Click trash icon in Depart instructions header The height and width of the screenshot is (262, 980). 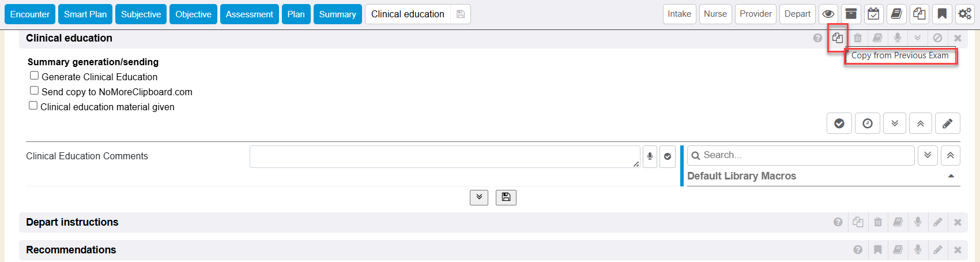pyautogui.click(x=878, y=222)
